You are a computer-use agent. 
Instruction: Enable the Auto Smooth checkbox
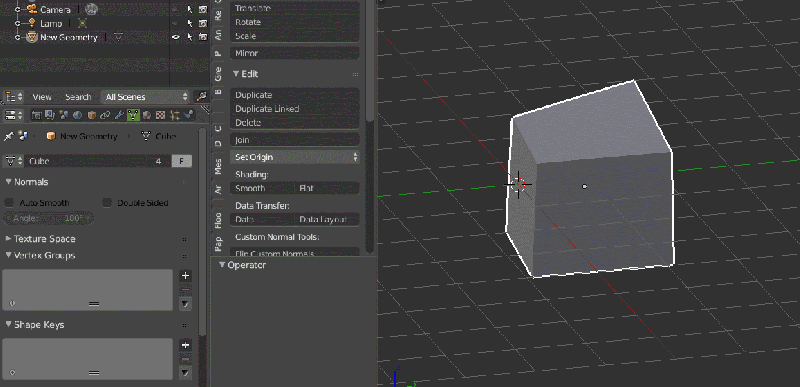click(9, 202)
